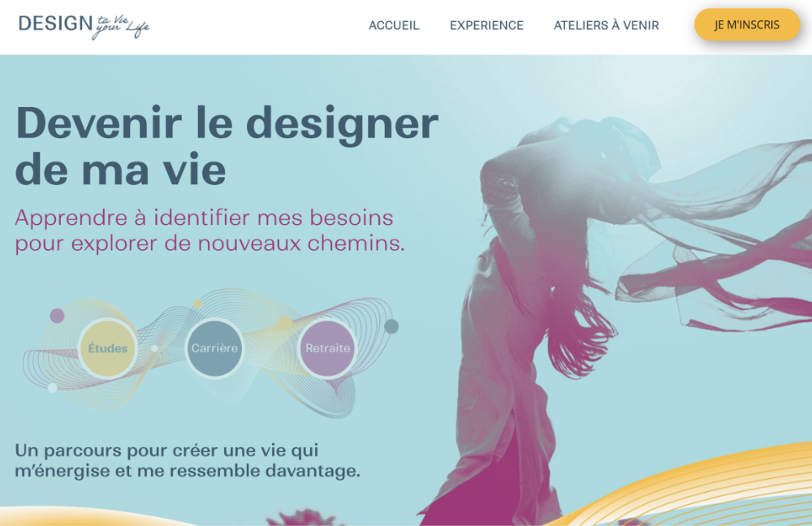Click the headline Devenir le designer de ma vie
The width and height of the screenshot is (812, 526).
pos(227,145)
